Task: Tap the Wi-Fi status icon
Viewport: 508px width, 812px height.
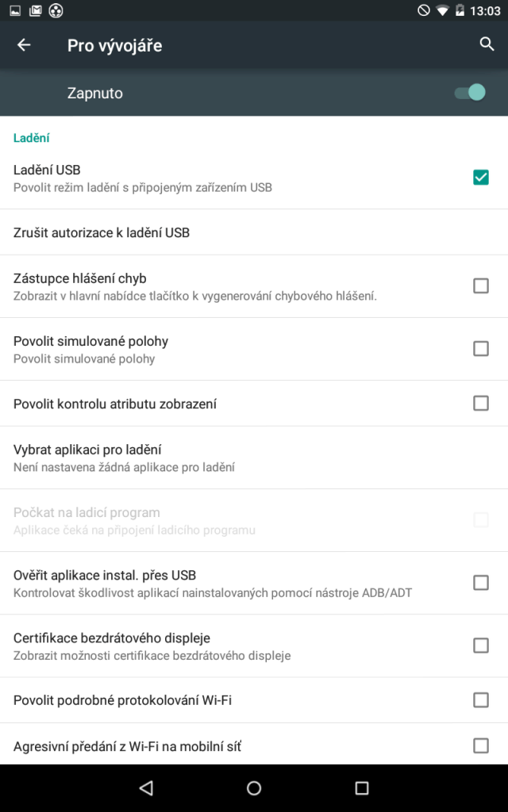Action: point(442,10)
